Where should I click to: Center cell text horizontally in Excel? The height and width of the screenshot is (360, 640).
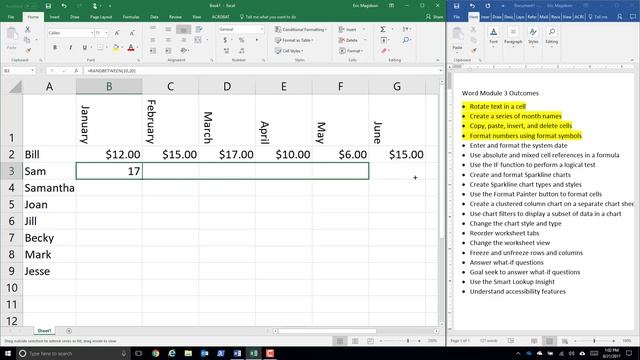coord(168,40)
